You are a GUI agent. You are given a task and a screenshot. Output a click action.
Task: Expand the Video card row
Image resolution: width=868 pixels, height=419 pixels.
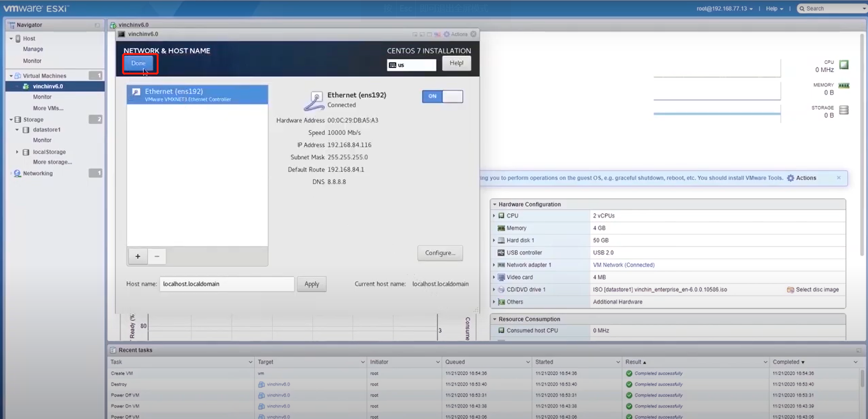tap(494, 277)
